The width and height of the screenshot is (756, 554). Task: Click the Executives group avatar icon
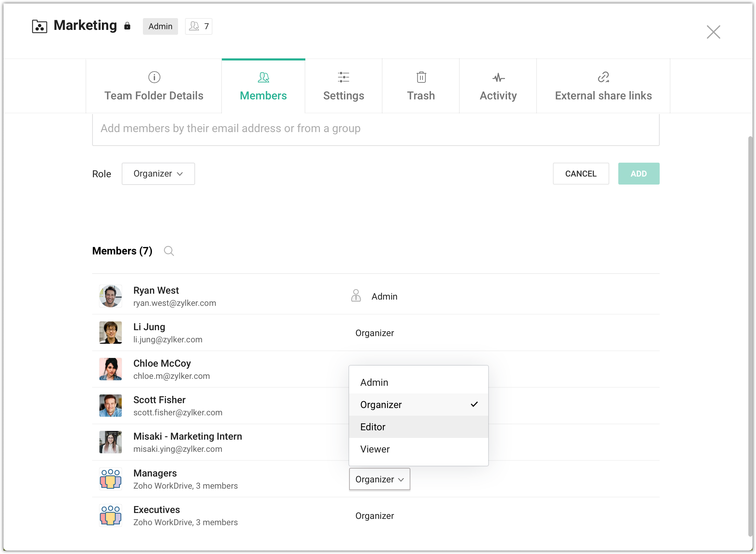coord(110,515)
